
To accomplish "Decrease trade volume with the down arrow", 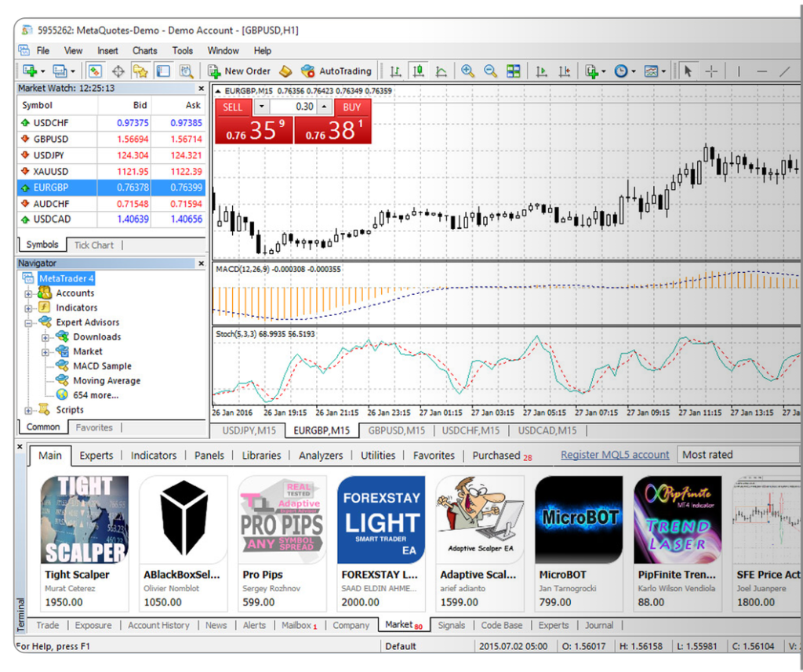I will coord(262,107).
